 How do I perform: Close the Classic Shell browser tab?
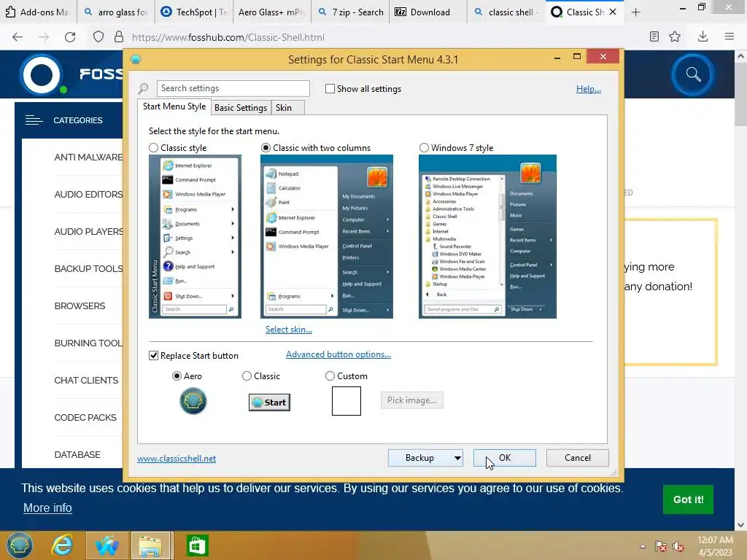[x=613, y=12]
